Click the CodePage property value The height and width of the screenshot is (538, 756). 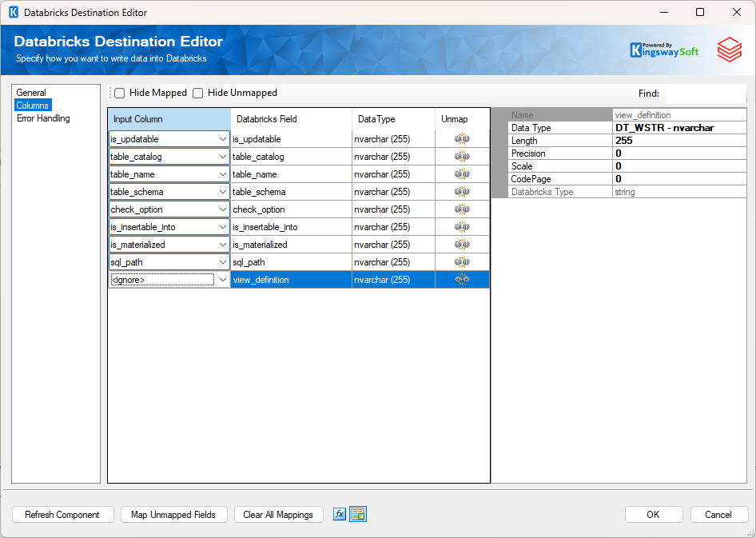[679, 179]
